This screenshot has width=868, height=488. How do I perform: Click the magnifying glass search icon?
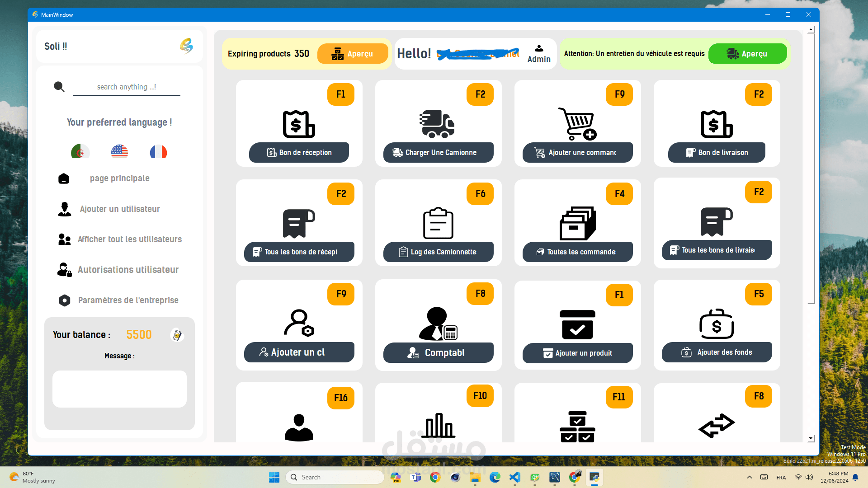59,86
